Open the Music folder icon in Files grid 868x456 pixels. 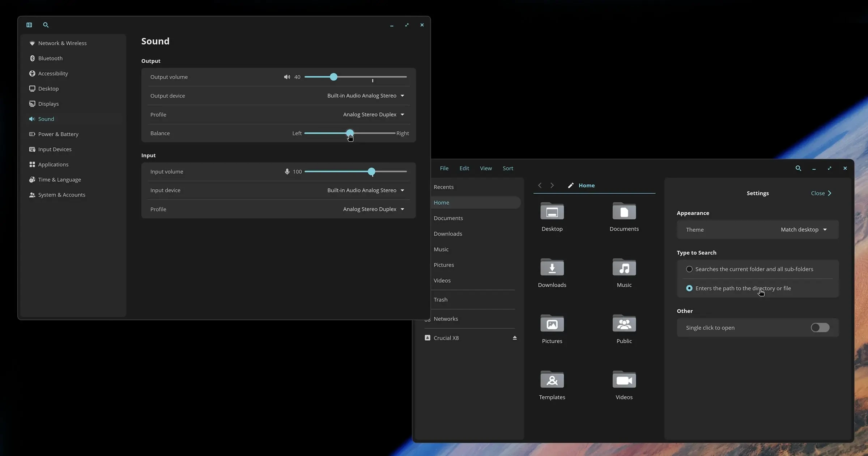tap(624, 267)
